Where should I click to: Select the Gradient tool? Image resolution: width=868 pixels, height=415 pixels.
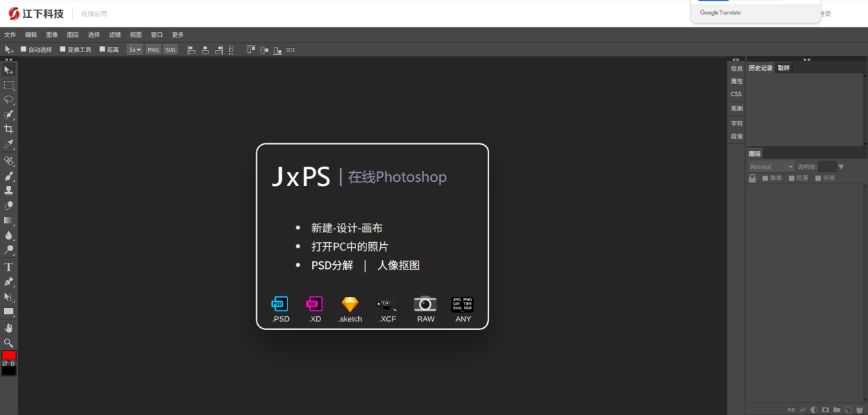9,220
